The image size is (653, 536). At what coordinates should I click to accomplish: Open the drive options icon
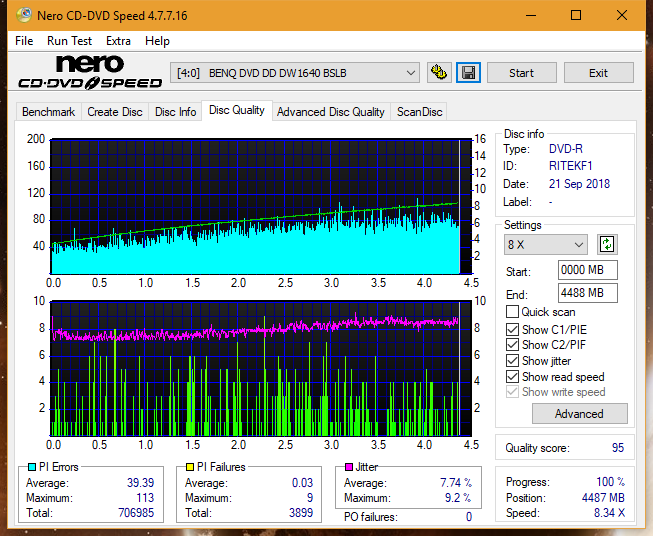point(439,73)
